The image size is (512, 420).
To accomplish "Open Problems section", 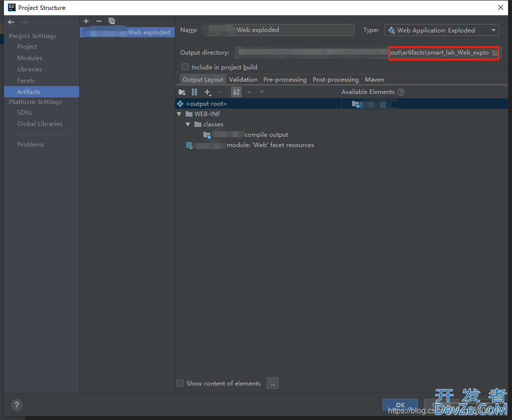I will pos(31,145).
